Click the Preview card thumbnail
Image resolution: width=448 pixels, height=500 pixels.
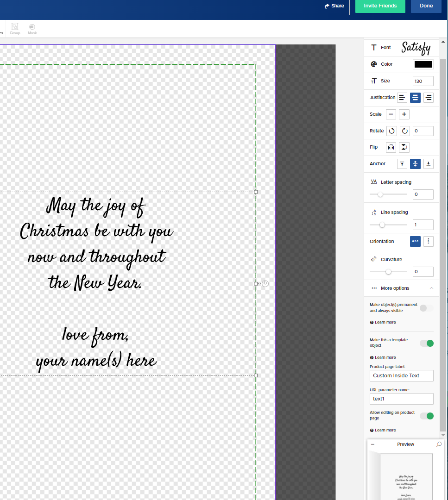(x=405, y=476)
